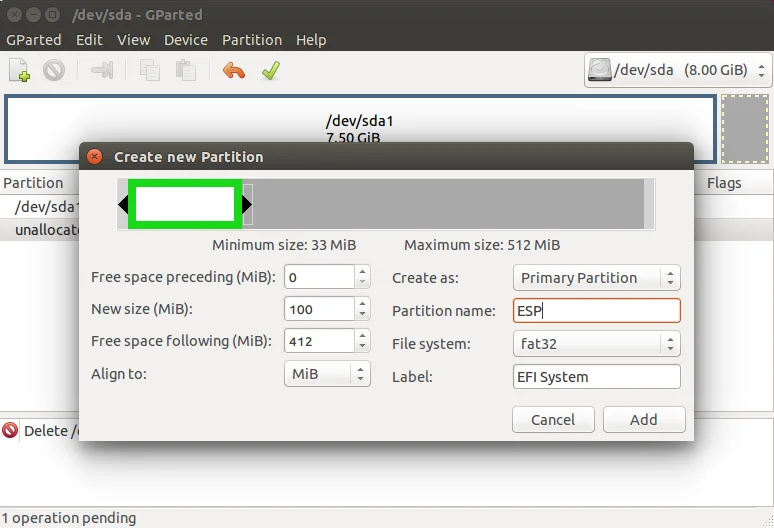
Task: Click the Cancel button
Action: [x=553, y=419]
